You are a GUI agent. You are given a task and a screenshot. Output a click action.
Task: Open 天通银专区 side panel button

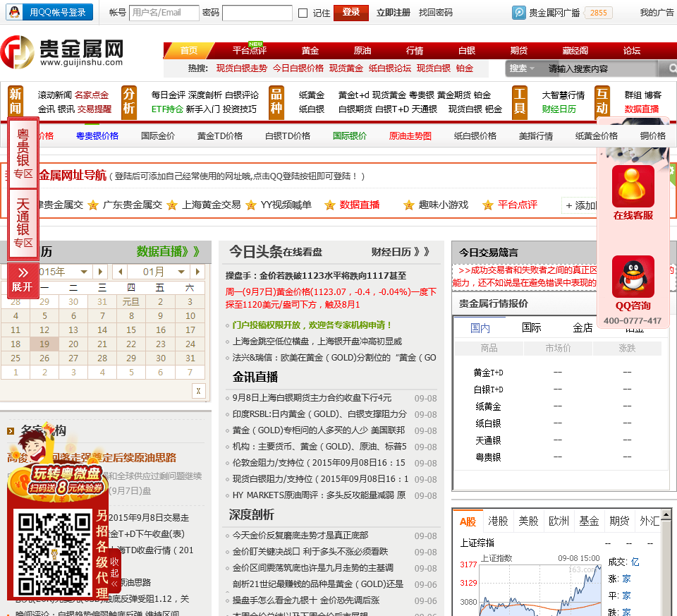point(23,222)
